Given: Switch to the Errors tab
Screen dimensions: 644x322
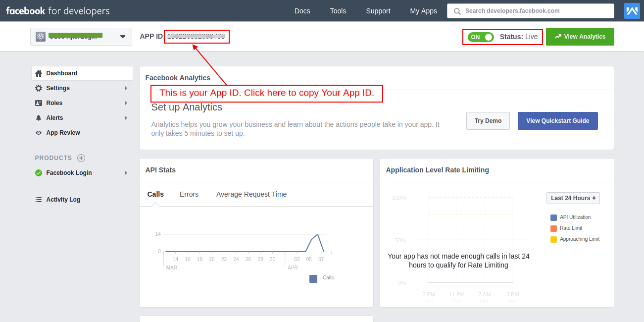Looking at the screenshot, I should pos(189,194).
